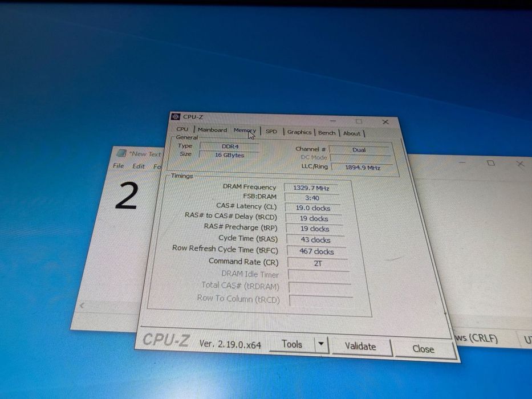The width and height of the screenshot is (532, 399).
Task: Click the tRAS 43 clocks value
Action: pos(315,240)
